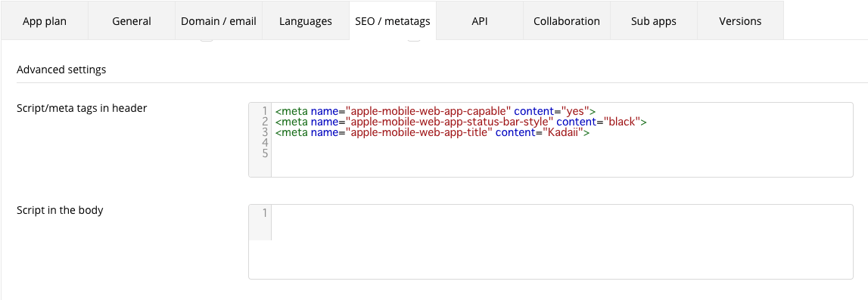
Task: Click line number 4 in header editor
Action: (x=265, y=143)
